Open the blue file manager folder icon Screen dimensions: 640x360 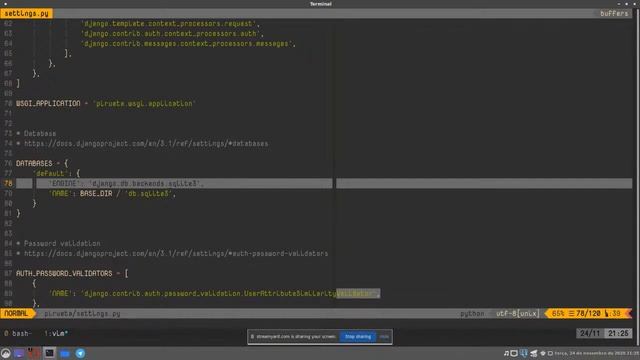click(x=65, y=353)
